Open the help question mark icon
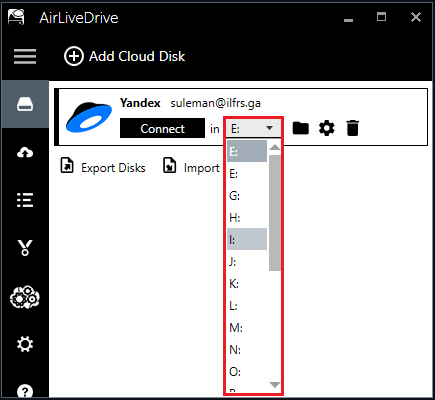The height and width of the screenshot is (400, 435). (x=25, y=391)
